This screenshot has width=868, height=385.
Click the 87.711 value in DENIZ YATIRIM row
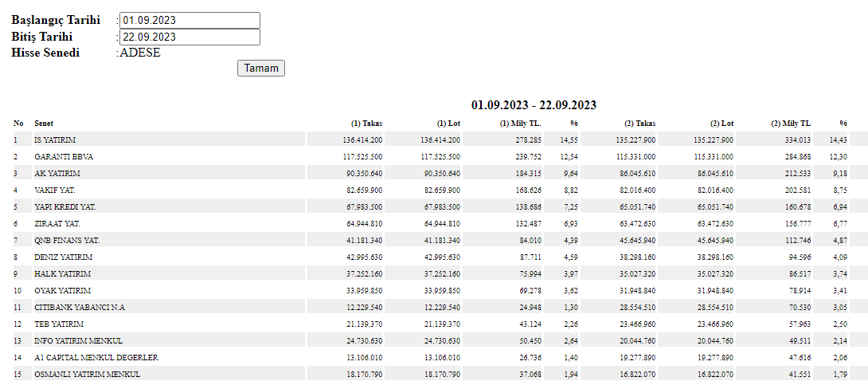pos(531,257)
